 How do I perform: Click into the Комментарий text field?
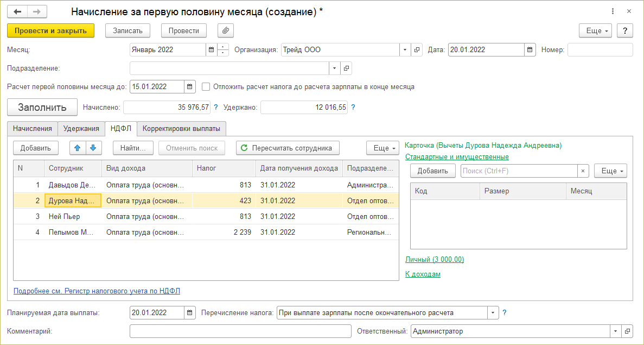240,331
